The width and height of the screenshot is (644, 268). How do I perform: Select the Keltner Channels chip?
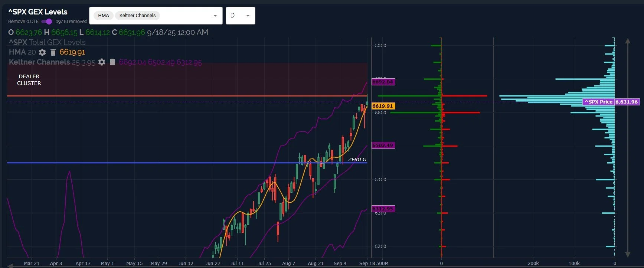click(137, 16)
